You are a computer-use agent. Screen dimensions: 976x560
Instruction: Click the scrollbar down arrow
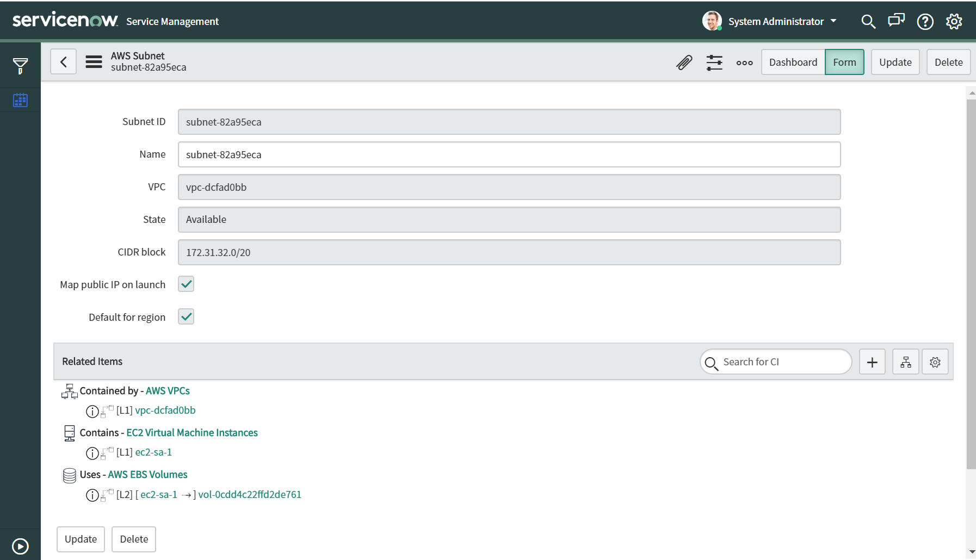pyautogui.click(x=972, y=552)
